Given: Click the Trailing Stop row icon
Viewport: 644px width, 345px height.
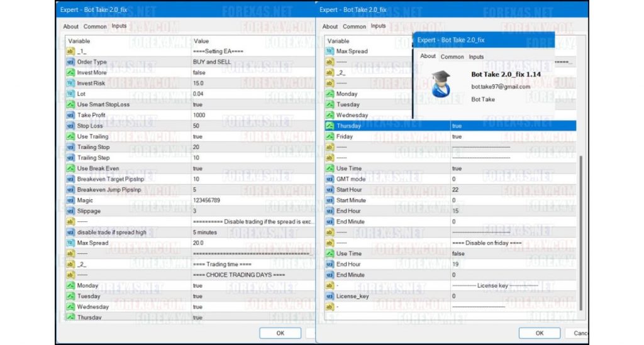Looking at the screenshot, I should [70, 147].
